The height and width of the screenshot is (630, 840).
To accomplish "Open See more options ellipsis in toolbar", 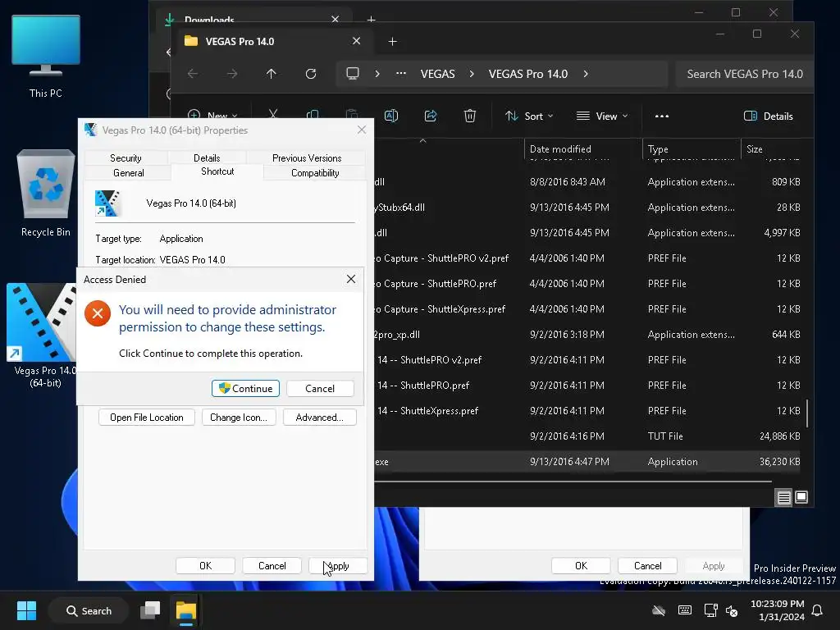I will [x=662, y=116].
